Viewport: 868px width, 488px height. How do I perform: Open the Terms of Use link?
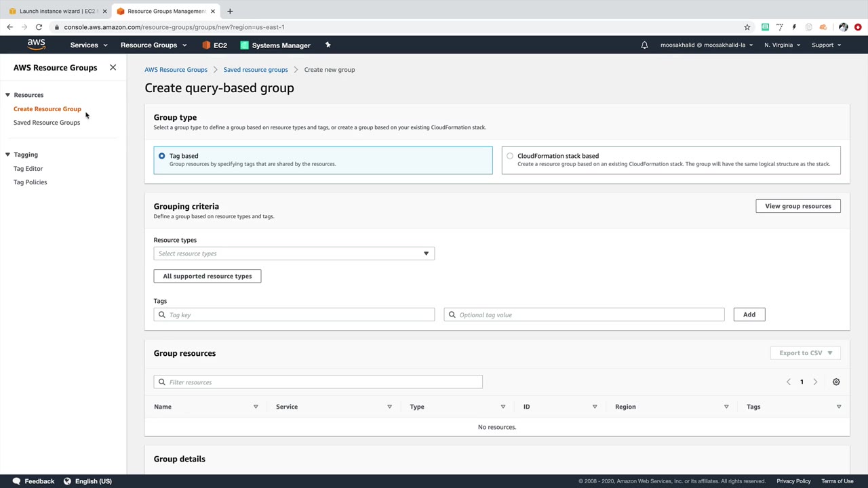click(837, 481)
